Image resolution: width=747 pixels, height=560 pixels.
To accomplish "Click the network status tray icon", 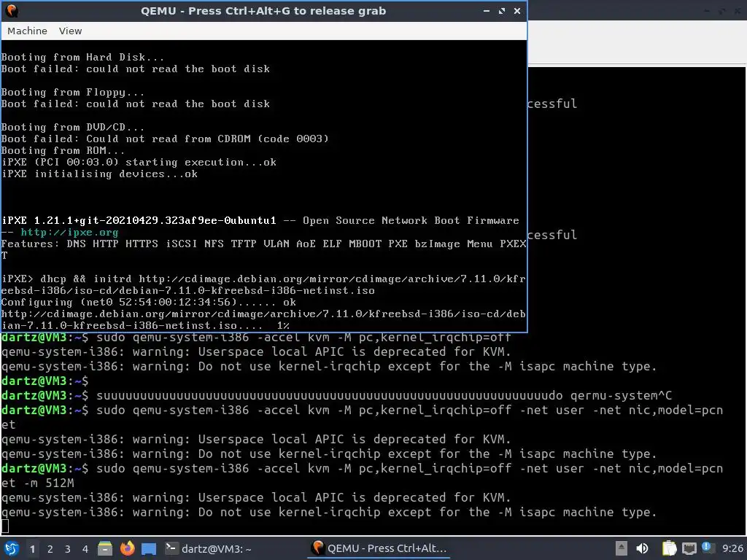I will [689, 548].
